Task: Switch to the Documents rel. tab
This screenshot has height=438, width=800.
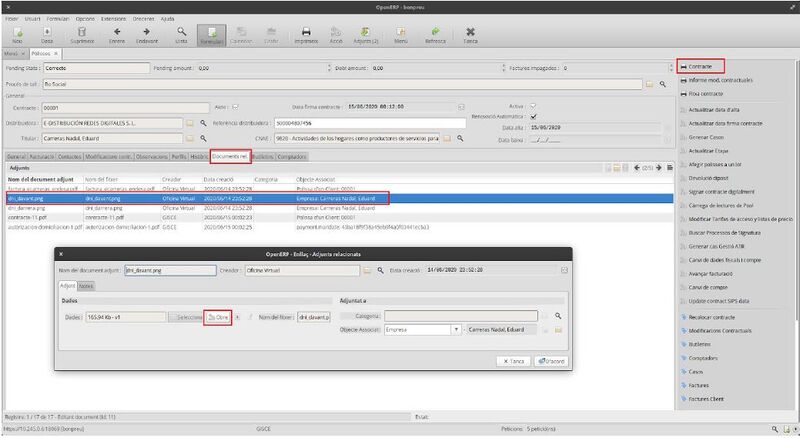Action: point(230,157)
